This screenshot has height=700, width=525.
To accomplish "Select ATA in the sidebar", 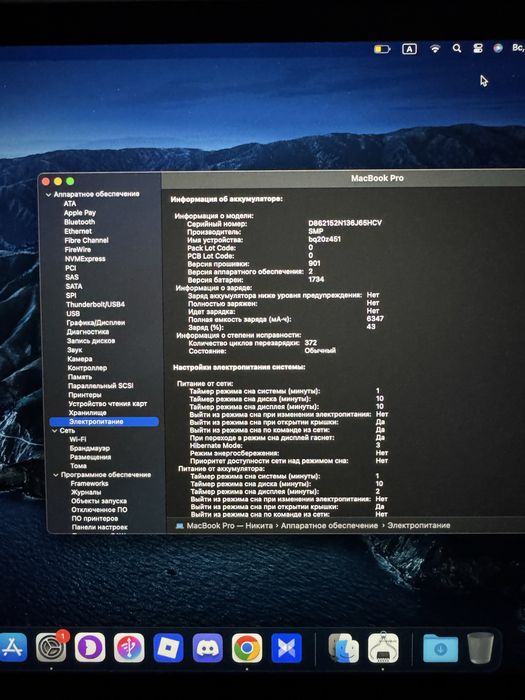I will click(70, 204).
